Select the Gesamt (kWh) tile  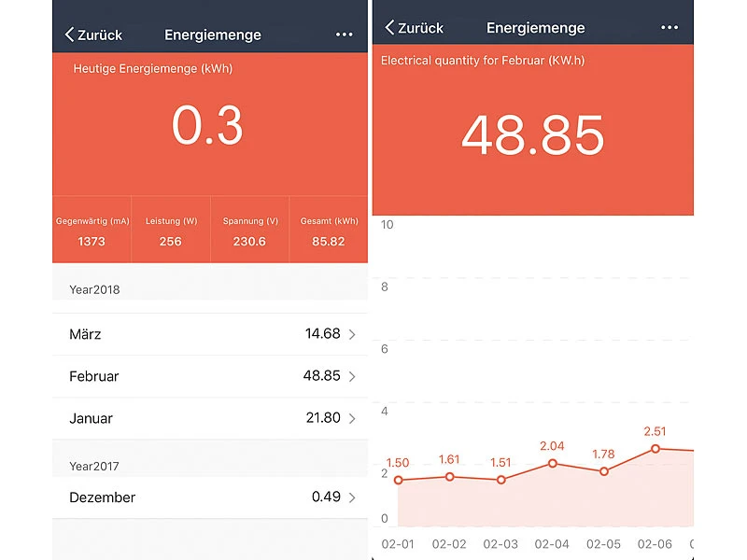pyautogui.click(x=329, y=231)
